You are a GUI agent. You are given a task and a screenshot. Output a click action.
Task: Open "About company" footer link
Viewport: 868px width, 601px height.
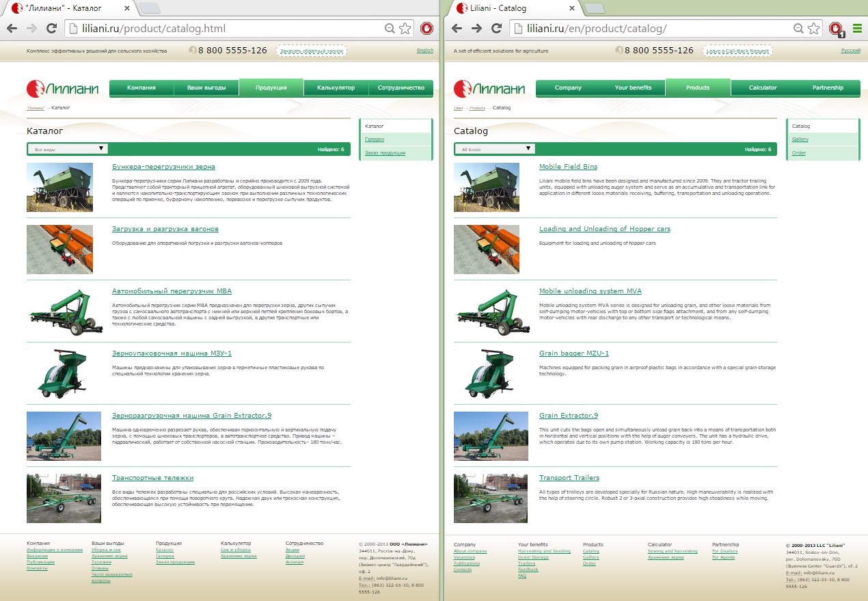click(470, 551)
